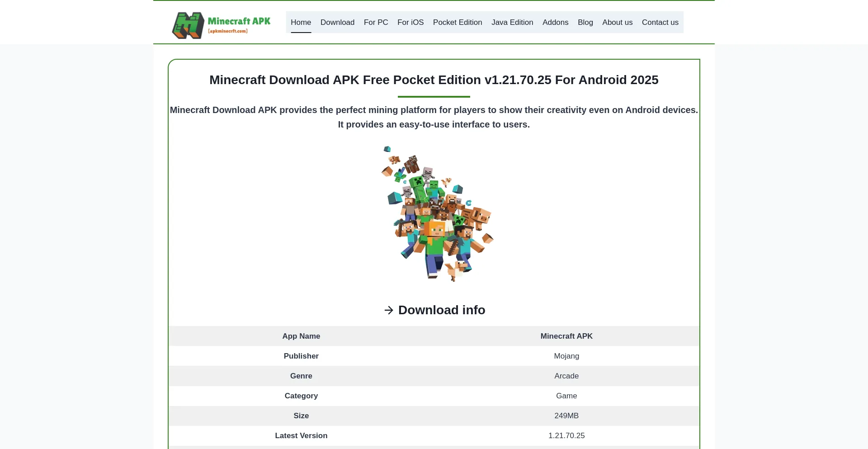Screen dimensions: 868x449
Task: Click the Minecraft APK site title text
Action: [x=239, y=21]
